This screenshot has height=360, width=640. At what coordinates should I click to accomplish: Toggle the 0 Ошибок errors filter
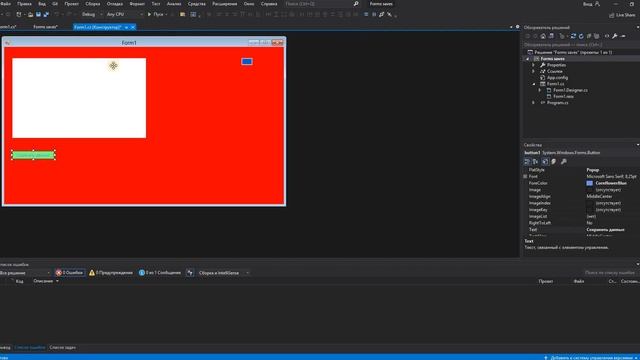(x=70, y=273)
